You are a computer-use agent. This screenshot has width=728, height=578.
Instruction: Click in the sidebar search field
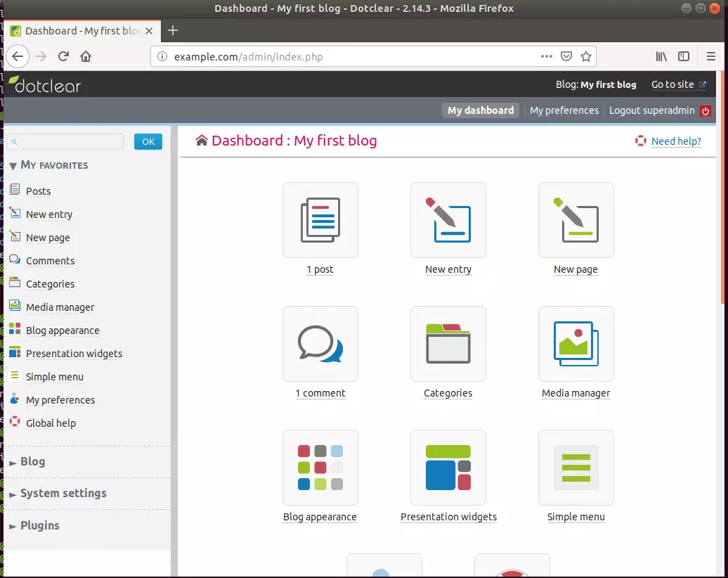(x=65, y=142)
